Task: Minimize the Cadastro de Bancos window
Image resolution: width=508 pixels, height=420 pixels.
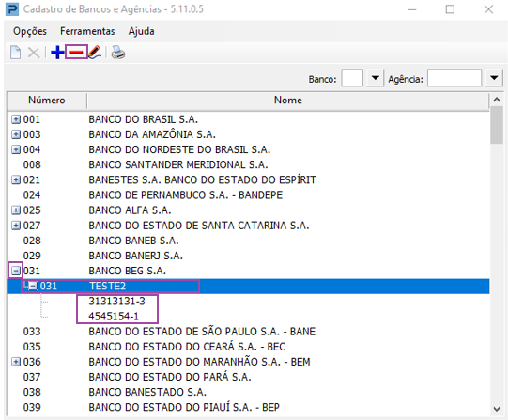Action: click(x=412, y=9)
